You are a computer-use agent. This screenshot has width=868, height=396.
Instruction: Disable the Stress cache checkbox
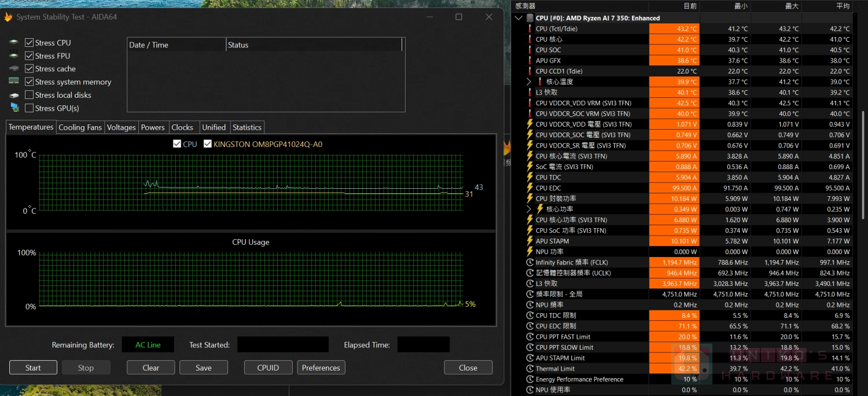[x=29, y=69]
